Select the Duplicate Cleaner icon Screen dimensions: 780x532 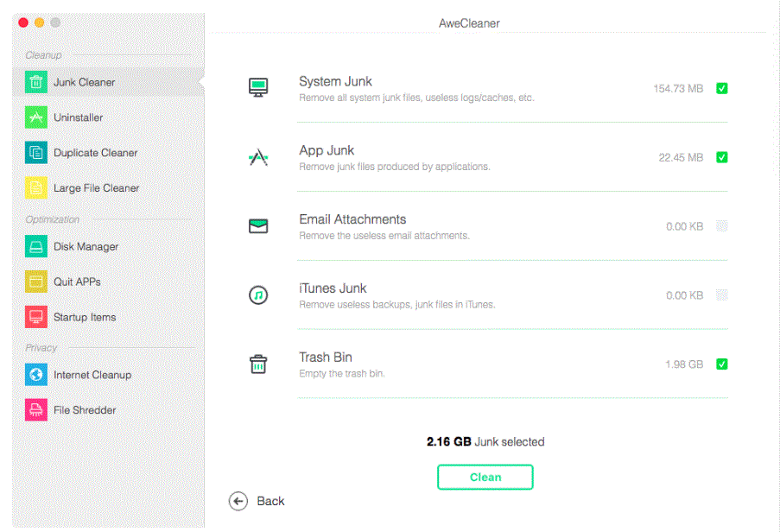pos(35,153)
